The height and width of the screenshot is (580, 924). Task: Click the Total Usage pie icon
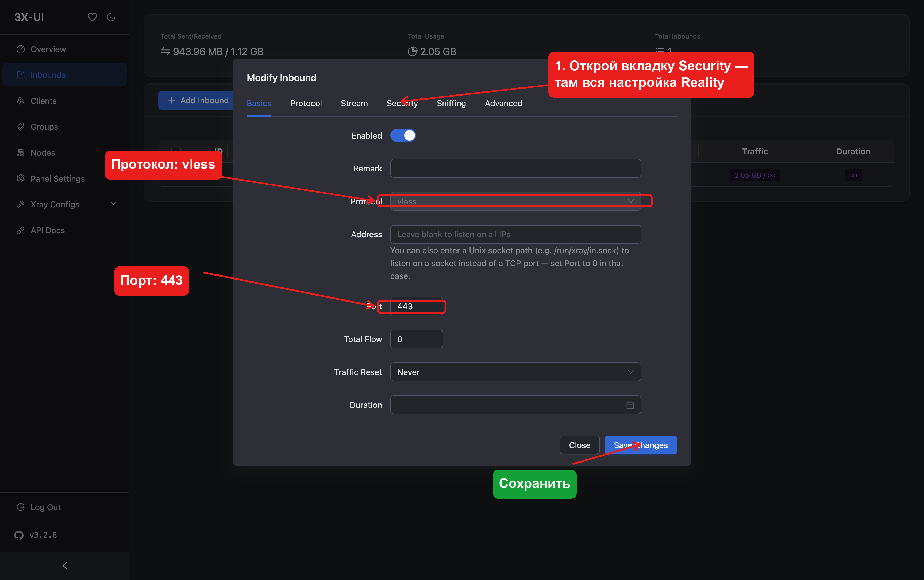(412, 51)
